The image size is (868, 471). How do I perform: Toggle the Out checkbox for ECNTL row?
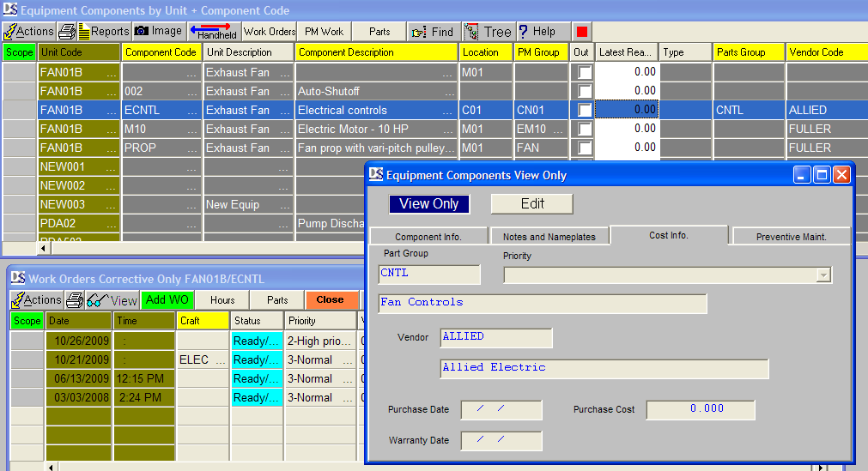point(585,111)
